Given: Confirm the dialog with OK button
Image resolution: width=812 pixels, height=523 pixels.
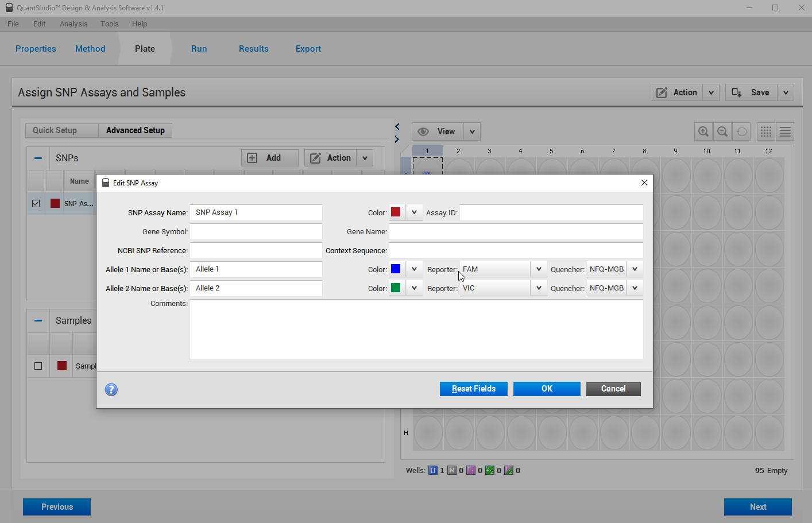Looking at the screenshot, I should tap(547, 389).
